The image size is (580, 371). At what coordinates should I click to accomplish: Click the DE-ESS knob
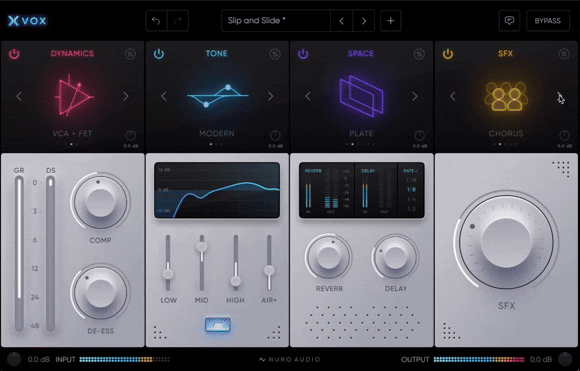pos(100,293)
